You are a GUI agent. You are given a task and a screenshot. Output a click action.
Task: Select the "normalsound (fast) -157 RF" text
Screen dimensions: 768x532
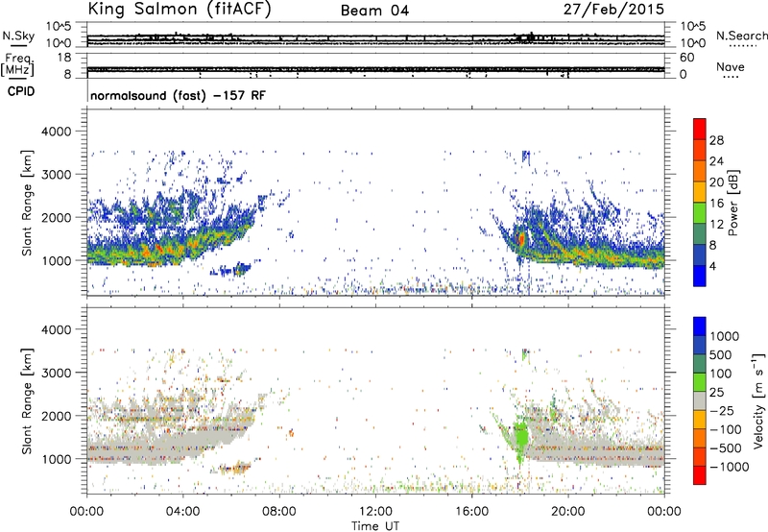point(178,95)
